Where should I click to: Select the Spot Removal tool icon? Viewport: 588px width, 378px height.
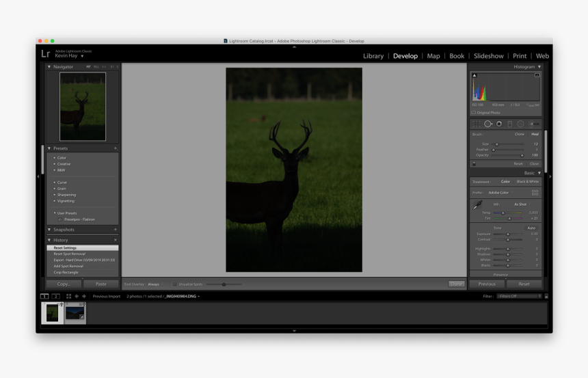click(488, 124)
